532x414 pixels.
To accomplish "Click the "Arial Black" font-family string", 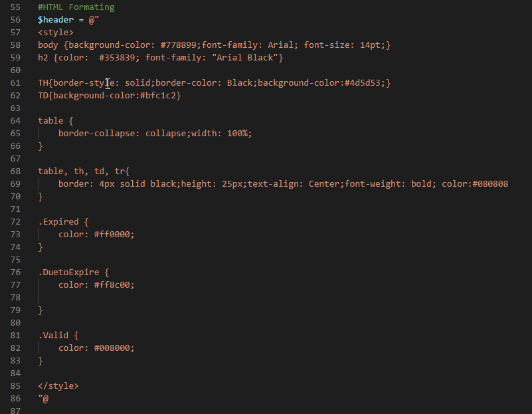I will click(248, 58).
